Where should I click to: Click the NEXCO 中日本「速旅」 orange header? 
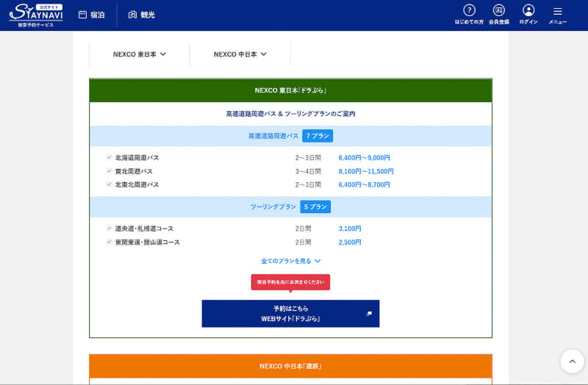[290, 366]
